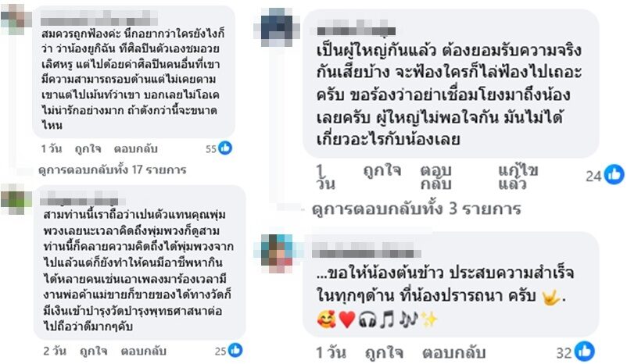Click the like reaction icon showing 55

click(x=225, y=148)
